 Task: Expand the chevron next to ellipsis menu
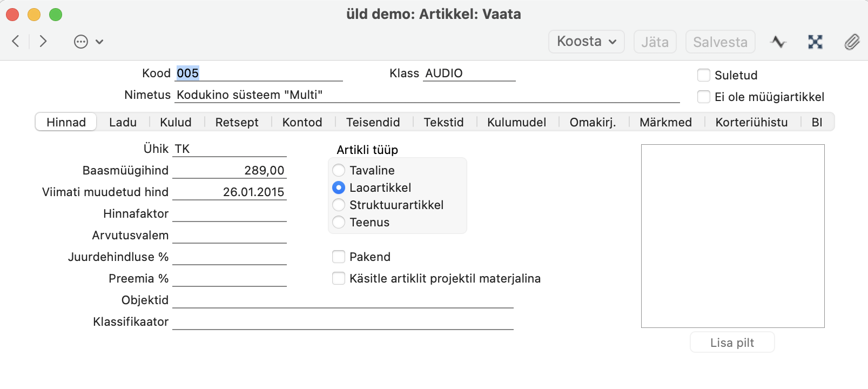coord(99,42)
